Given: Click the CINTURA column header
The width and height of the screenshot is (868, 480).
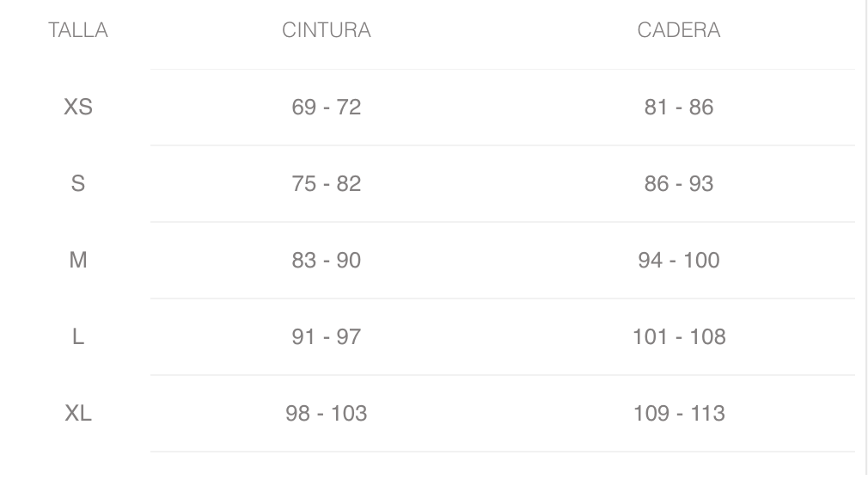Looking at the screenshot, I should click(x=327, y=31).
